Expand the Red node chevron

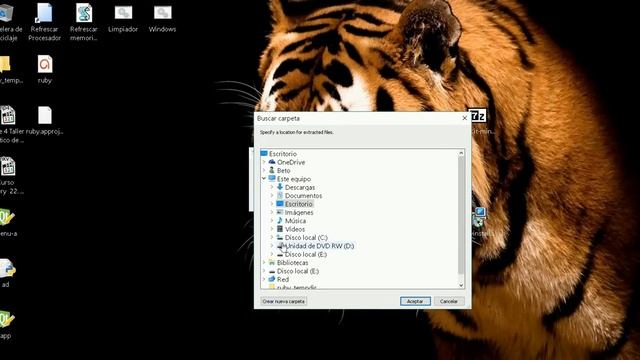(264, 279)
